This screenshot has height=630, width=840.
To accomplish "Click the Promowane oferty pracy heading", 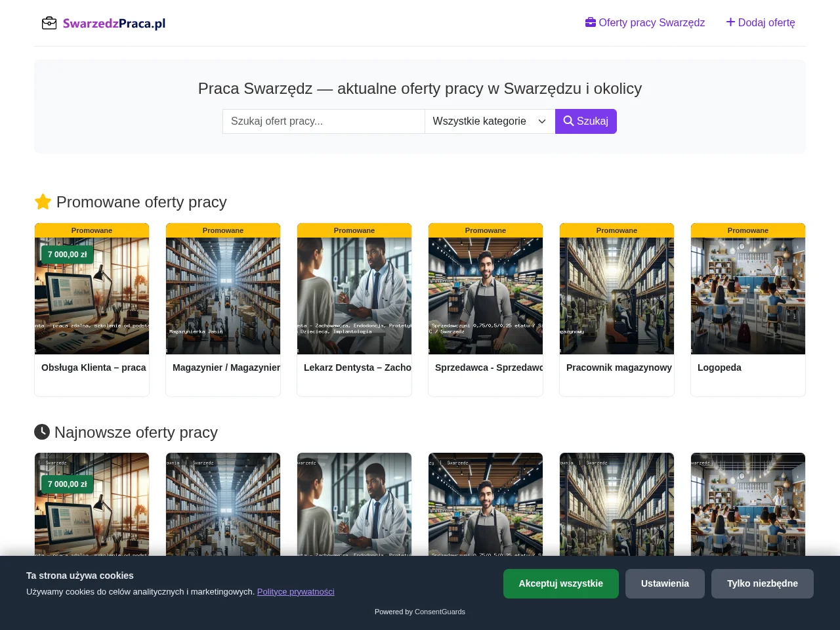I will tap(131, 202).
